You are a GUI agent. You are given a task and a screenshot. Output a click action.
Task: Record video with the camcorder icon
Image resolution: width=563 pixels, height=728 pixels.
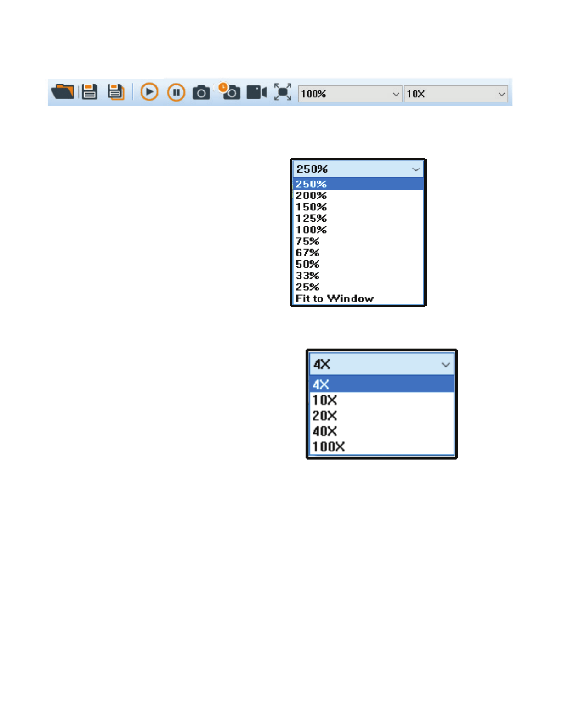tap(257, 92)
